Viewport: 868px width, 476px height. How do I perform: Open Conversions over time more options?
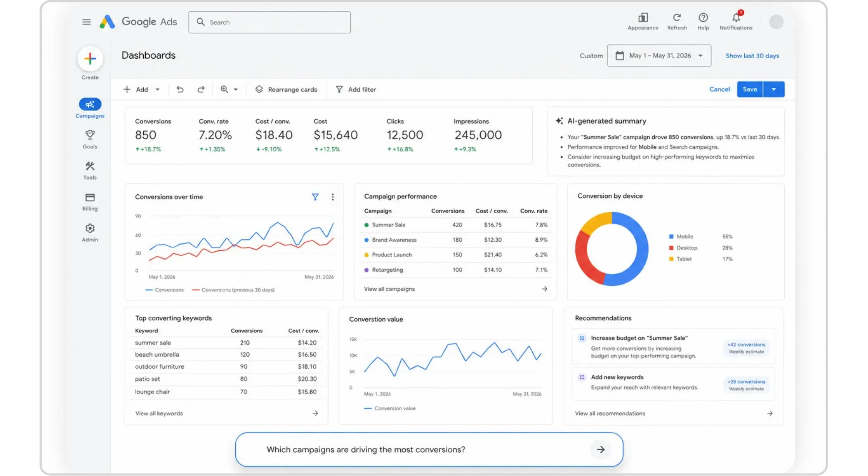[333, 197]
